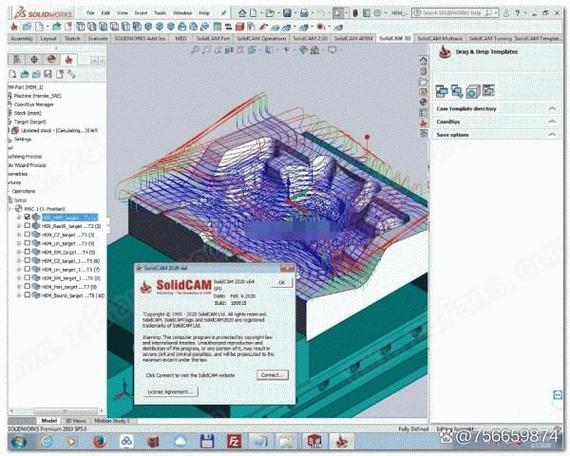Open the File menu
The image size is (570, 456).
point(91,13)
